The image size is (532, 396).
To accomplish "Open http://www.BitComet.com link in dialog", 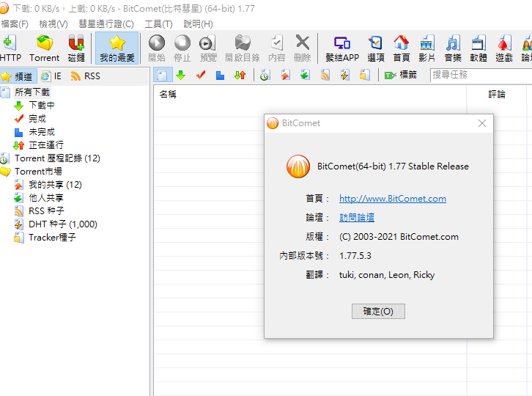I will (x=393, y=199).
